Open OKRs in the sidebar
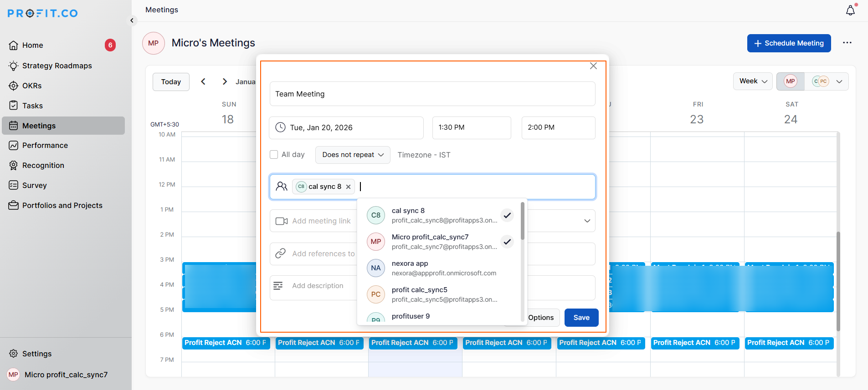This screenshot has width=868, height=390. click(32, 86)
